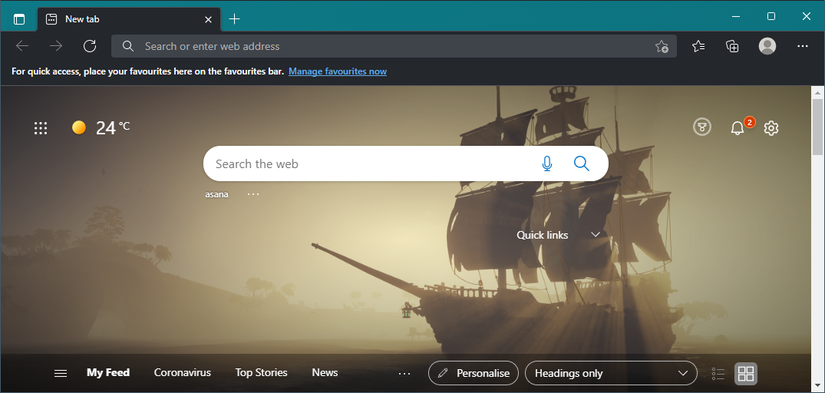The image size is (825, 393).
Task: Switch feed to grid view
Action: click(x=746, y=374)
